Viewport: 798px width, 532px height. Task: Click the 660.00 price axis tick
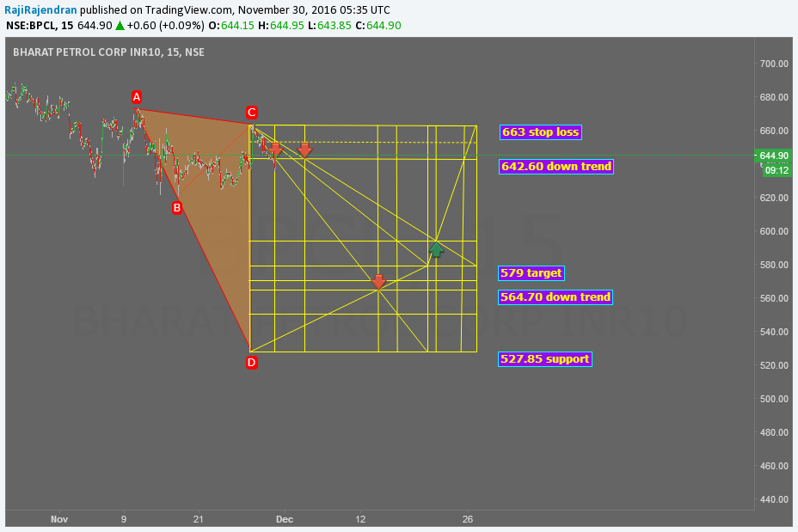[774, 131]
